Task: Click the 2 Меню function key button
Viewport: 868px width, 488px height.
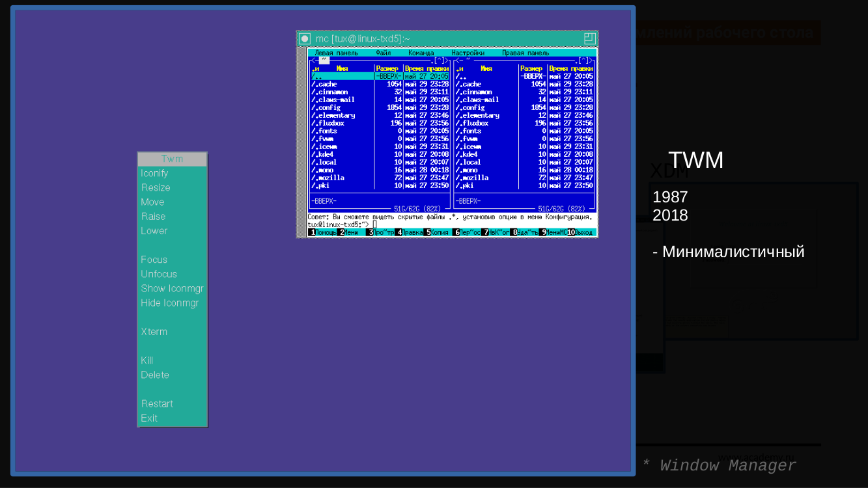Action: (351, 232)
